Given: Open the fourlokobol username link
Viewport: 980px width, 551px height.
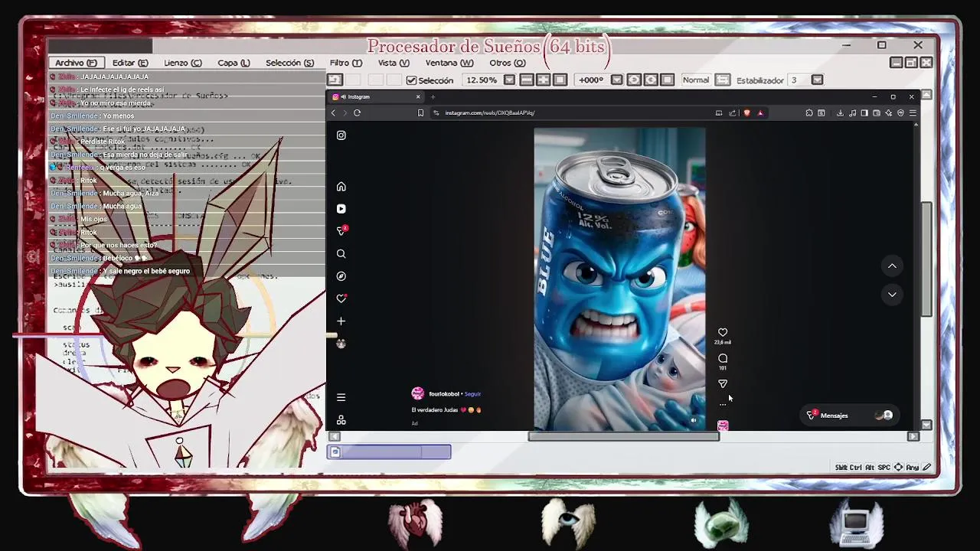Looking at the screenshot, I should click(x=444, y=394).
